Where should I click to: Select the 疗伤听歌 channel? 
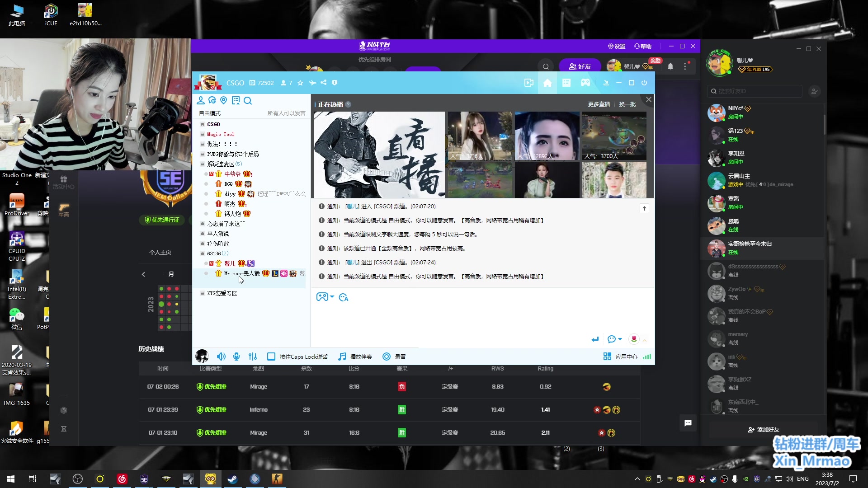[218, 244]
